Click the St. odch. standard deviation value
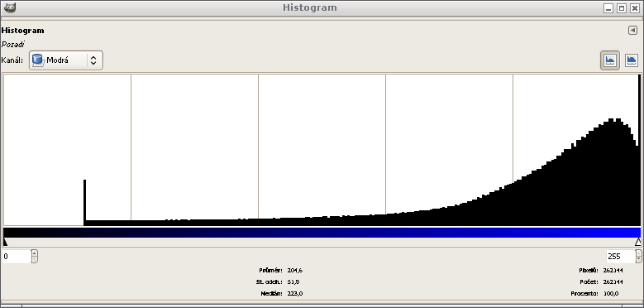Screen dimensions: 644x308 293,282
